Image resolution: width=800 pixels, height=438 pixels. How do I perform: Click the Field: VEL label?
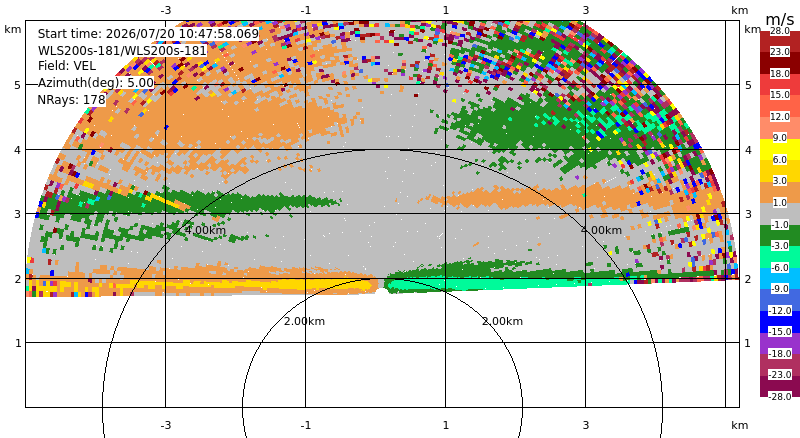[67, 66]
